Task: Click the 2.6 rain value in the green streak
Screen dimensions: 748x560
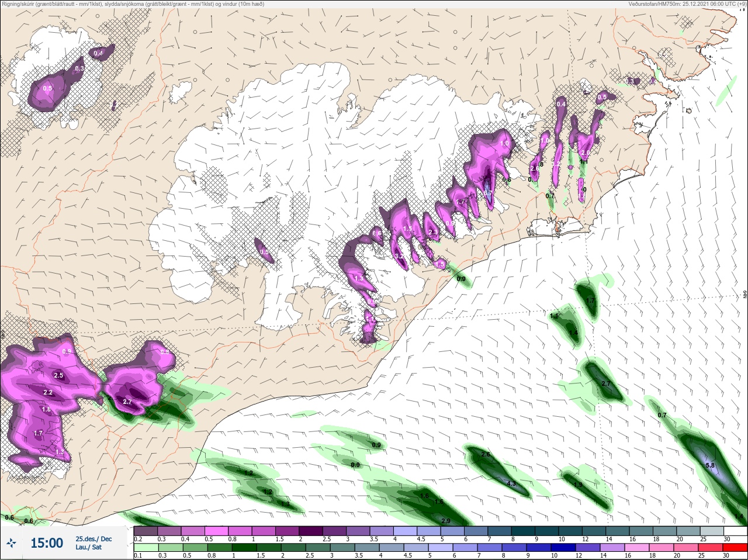Action: pos(486,454)
